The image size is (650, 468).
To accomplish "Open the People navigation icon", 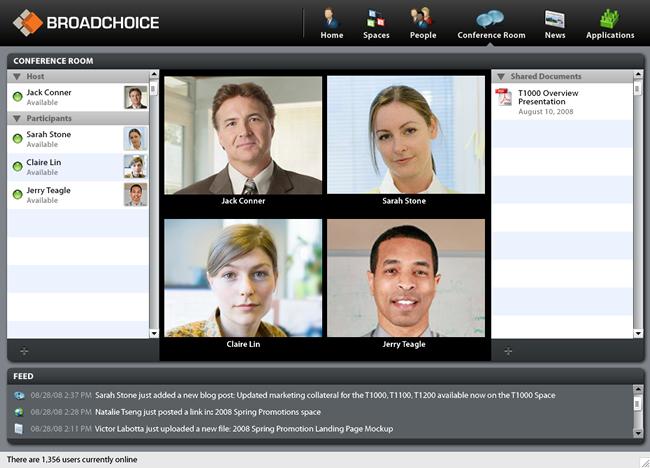I will pos(422,19).
